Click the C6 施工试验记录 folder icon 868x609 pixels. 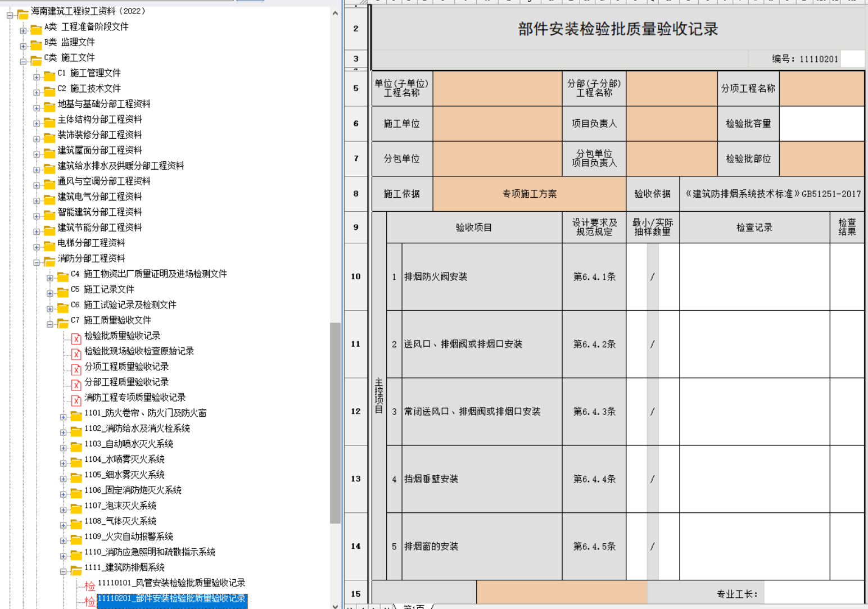[x=63, y=307]
